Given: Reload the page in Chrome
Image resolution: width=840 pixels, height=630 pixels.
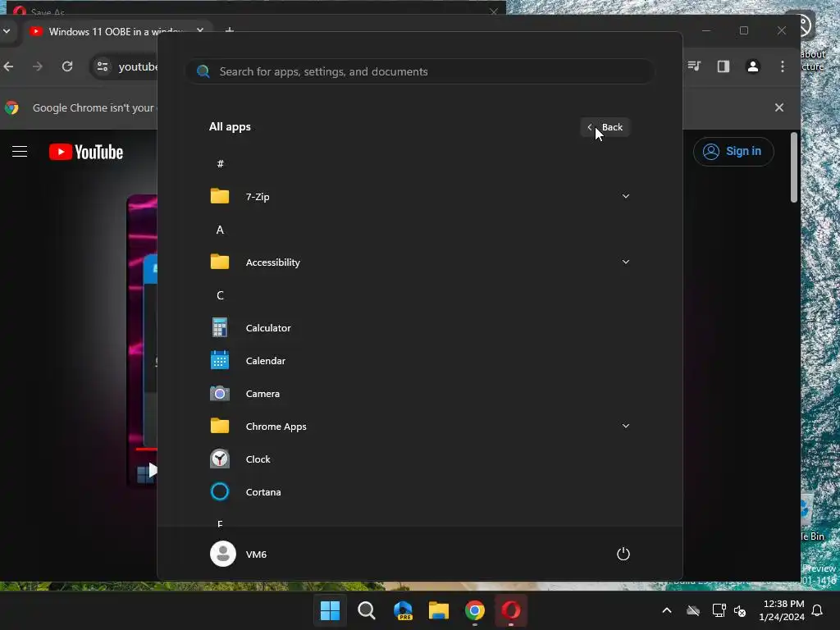Looking at the screenshot, I should 67,66.
